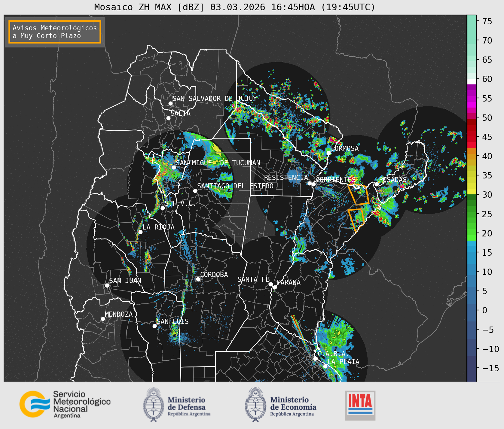Click the POSADAS label text
The image size is (504, 429).
click(393, 180)
